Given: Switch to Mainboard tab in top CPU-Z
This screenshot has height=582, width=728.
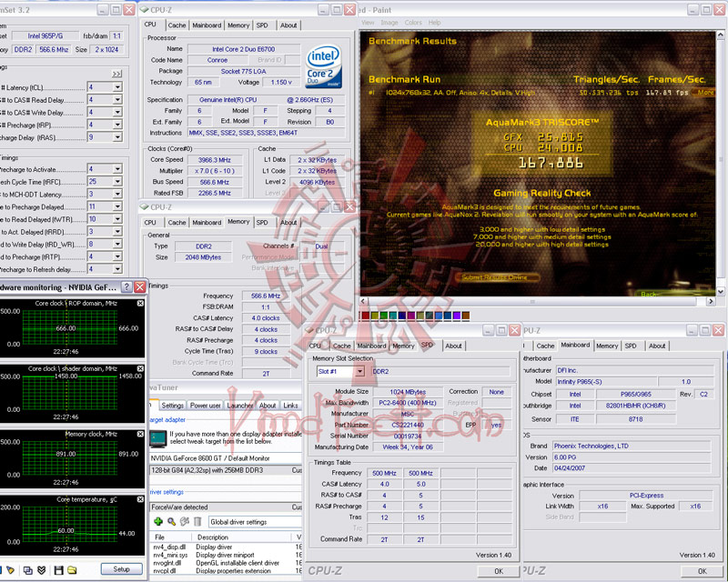Looking at the screenshot, I should [207, 25].
